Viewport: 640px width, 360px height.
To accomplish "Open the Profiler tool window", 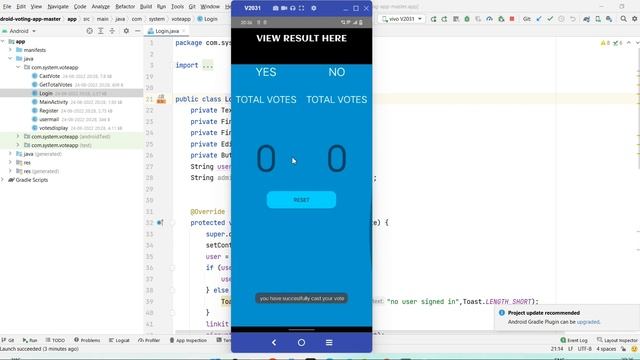I will pos(149,340).
